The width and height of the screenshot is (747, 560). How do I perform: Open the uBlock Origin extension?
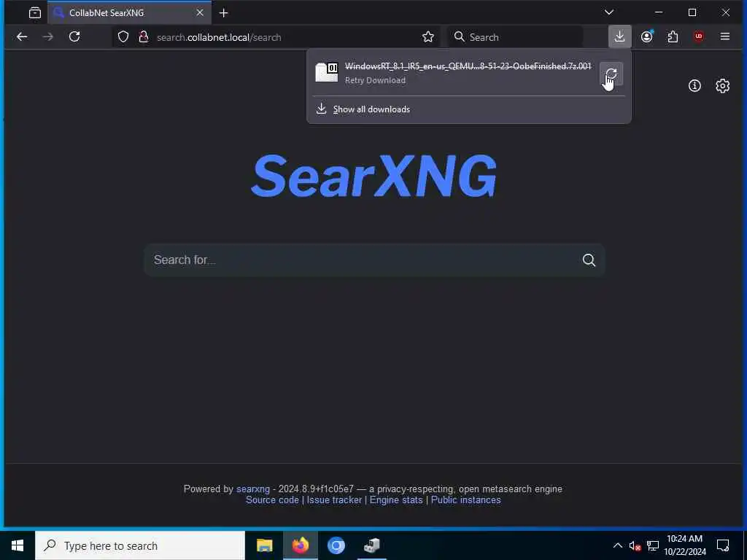coord(698,36)
